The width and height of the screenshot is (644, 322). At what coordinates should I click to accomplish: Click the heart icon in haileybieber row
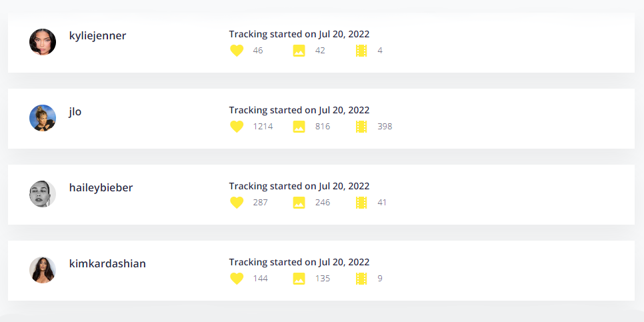[x=237, y=203]
